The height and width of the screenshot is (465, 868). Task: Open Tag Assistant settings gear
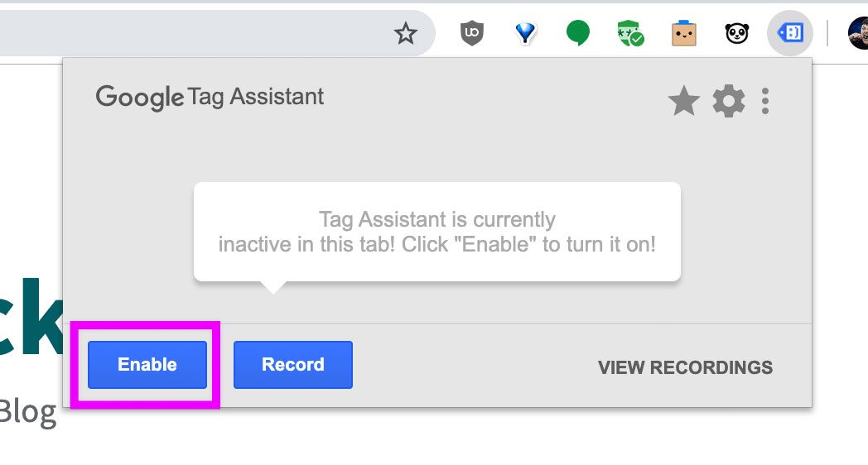click(729, 101)
